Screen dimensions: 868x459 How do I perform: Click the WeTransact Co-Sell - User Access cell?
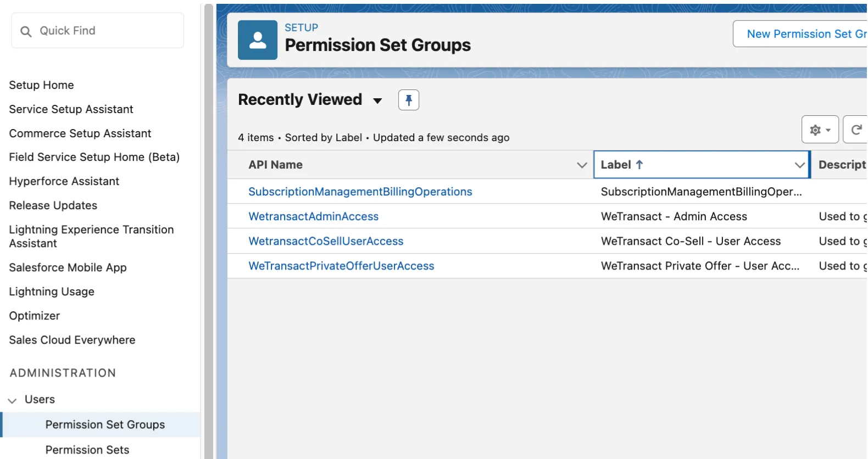(691, 241)
